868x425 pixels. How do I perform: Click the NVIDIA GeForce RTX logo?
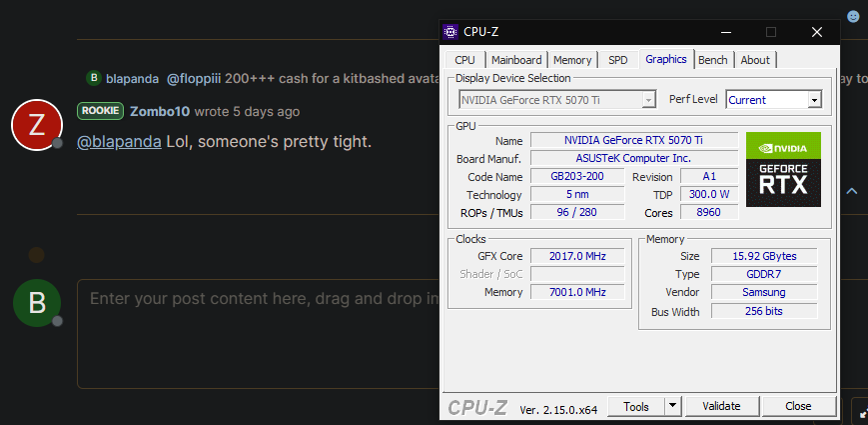[783, 170]
